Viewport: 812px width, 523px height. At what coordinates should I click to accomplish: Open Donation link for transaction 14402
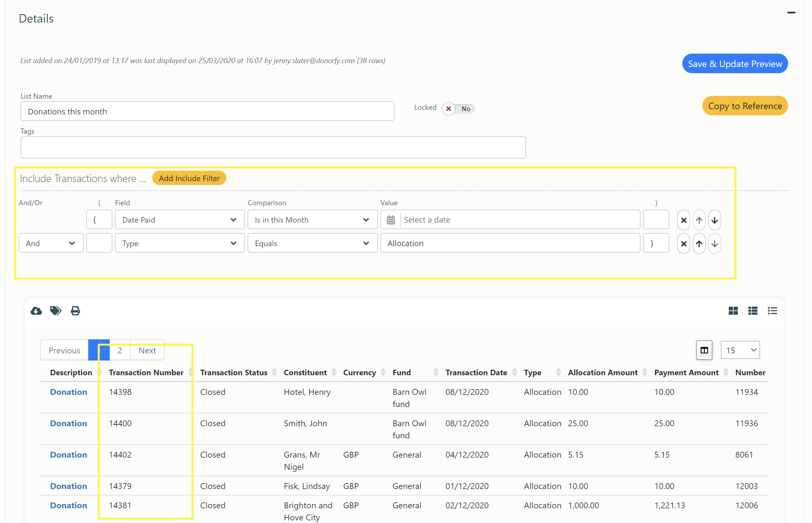69,455
